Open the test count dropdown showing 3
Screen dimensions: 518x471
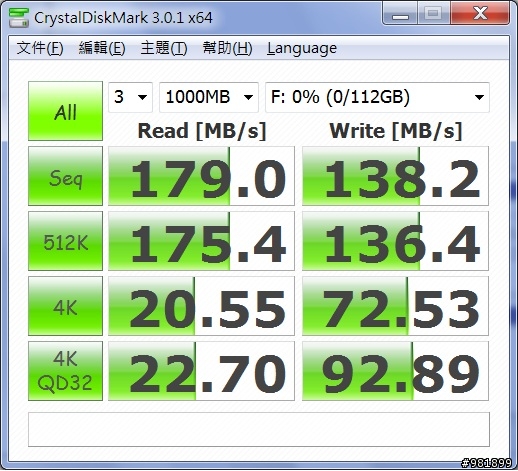click(x=130, y=97)
